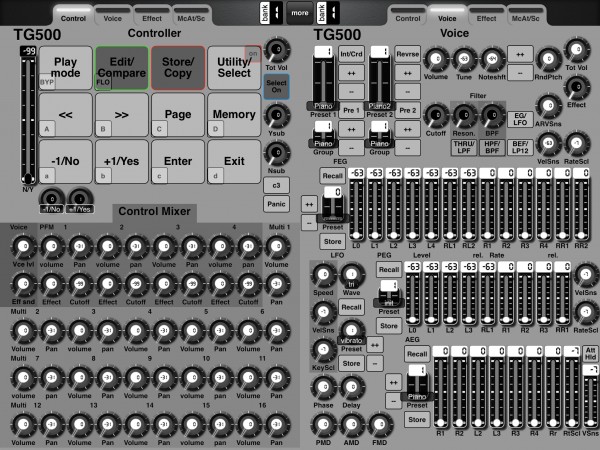Adjust the Tune knob

click(464, 59)
